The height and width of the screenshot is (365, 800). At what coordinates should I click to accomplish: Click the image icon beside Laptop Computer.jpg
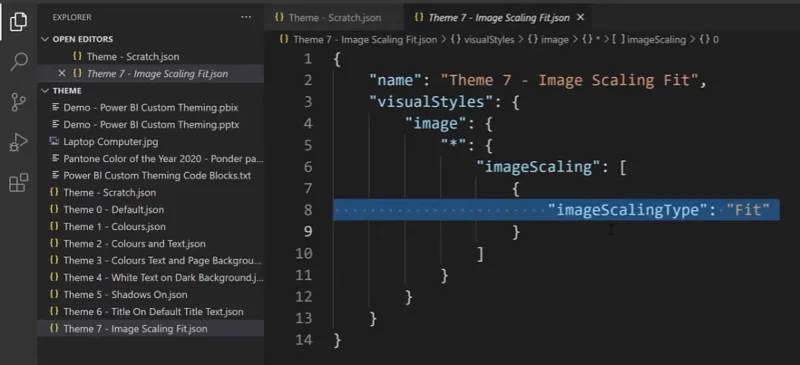54,141
